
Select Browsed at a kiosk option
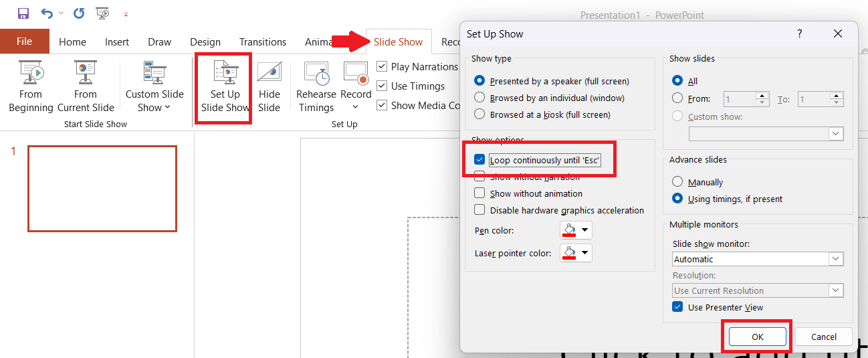click(479, 114)
